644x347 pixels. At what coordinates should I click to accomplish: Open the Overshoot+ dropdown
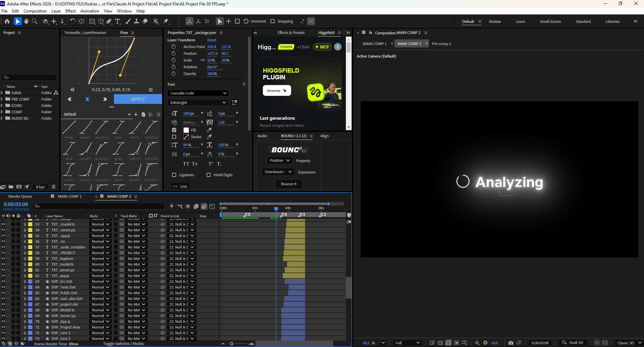[x=278, y=172]
